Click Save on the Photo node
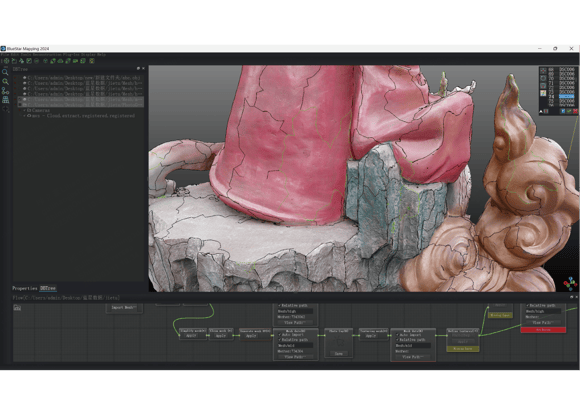The height and width of the screenshot is (415, 580). point(338,354)
